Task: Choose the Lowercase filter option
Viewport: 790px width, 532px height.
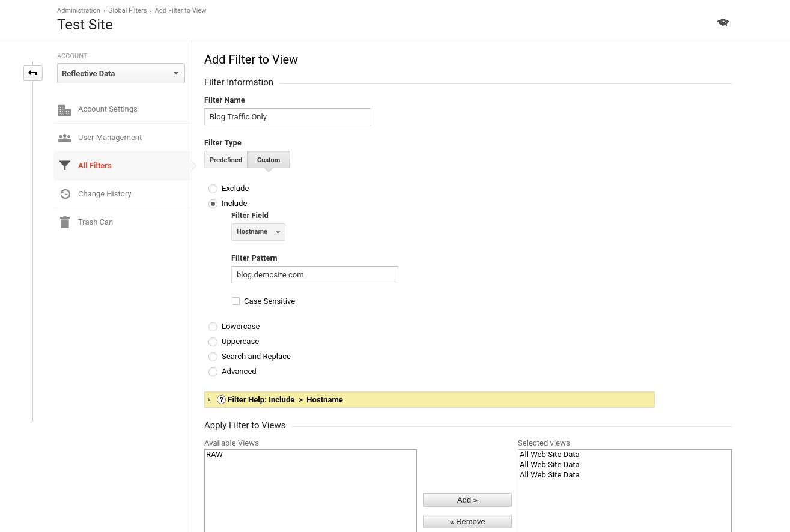Action: [x=213, y=327]
